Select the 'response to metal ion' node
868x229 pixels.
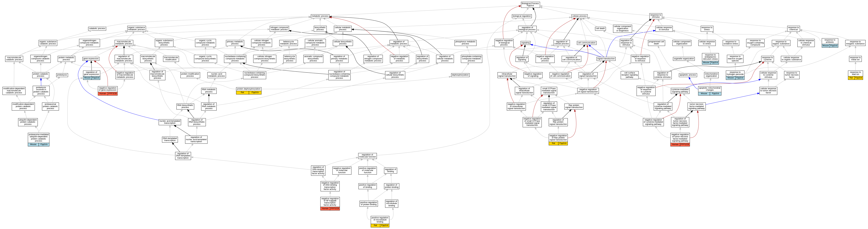(855, 59)
